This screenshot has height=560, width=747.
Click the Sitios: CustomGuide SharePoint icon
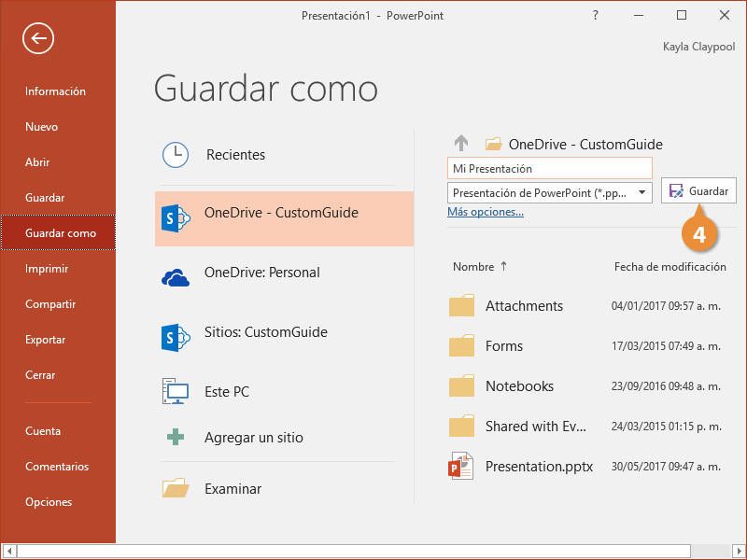pos(176,338)
